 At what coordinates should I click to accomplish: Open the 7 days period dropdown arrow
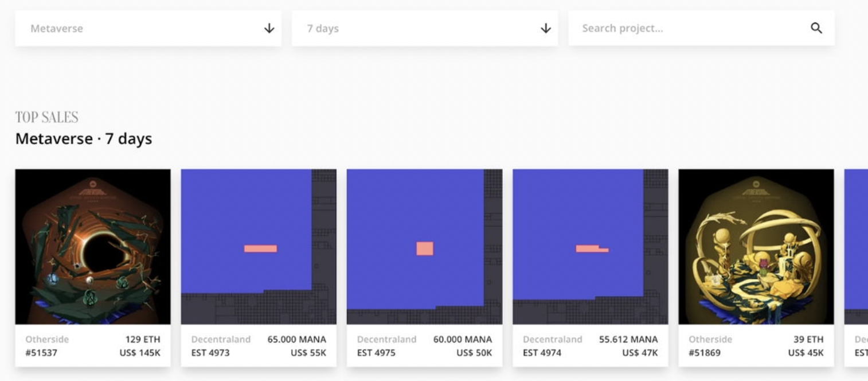point(546,28)
